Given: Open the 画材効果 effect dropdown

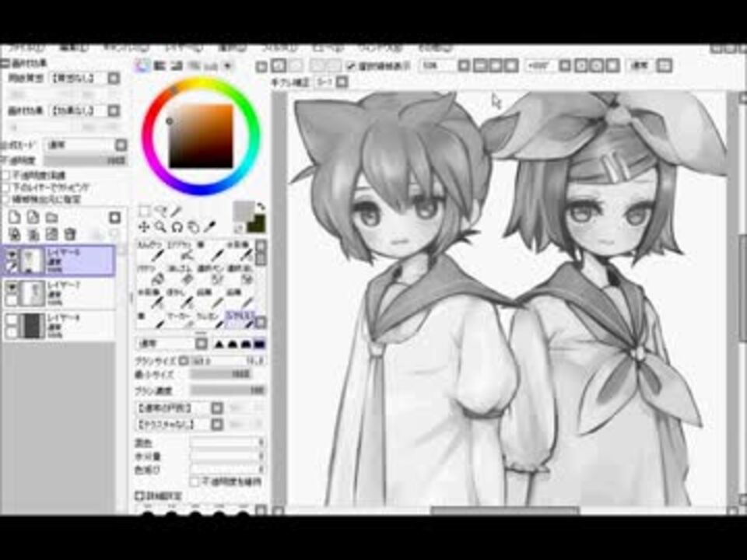Looking at the screenshot, I should point(114,110).
